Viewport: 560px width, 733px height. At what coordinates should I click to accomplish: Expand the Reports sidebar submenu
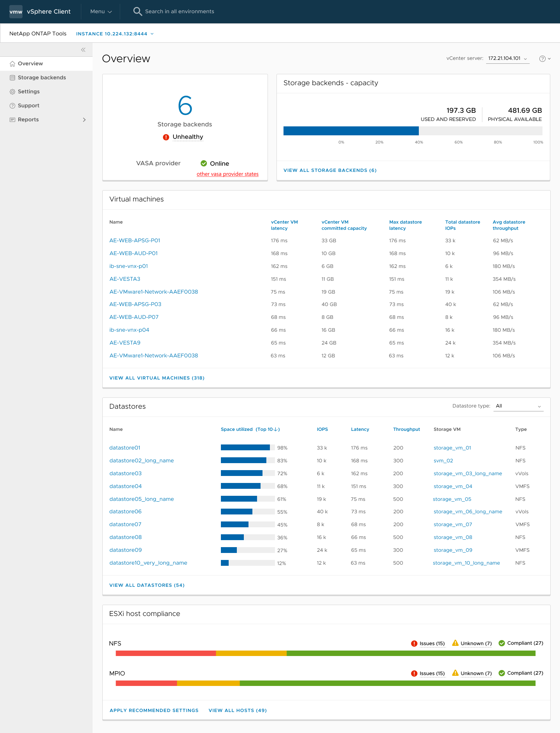[84, 120]
